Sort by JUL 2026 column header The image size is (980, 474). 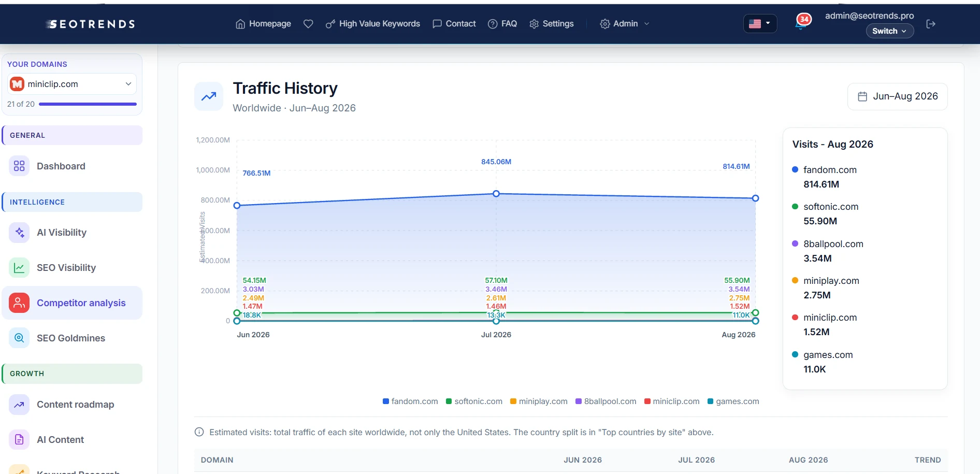pyautogui.click(x=697, y=460)
